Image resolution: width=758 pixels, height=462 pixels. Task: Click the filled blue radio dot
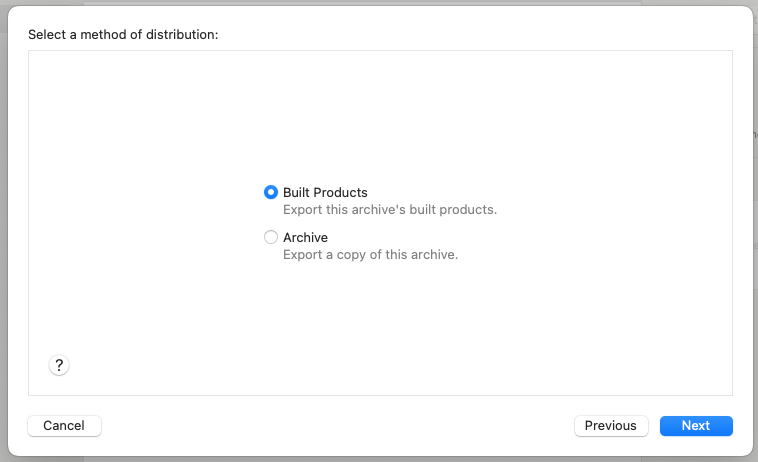point(271,192)
